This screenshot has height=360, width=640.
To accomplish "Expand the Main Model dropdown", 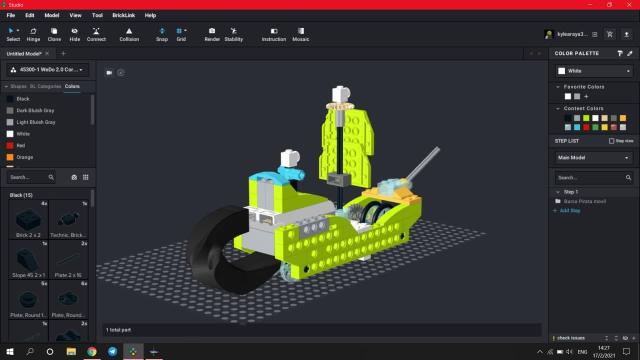I will pos(594,158).
